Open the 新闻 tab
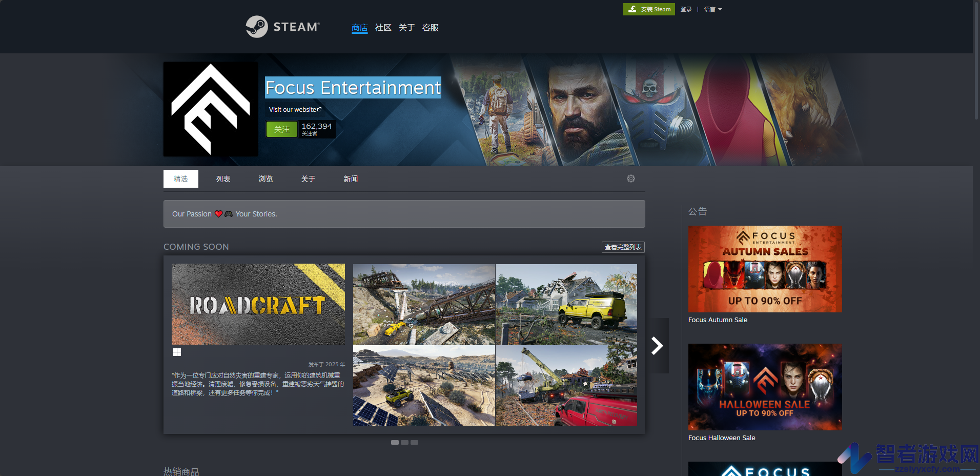 point(351,179)
